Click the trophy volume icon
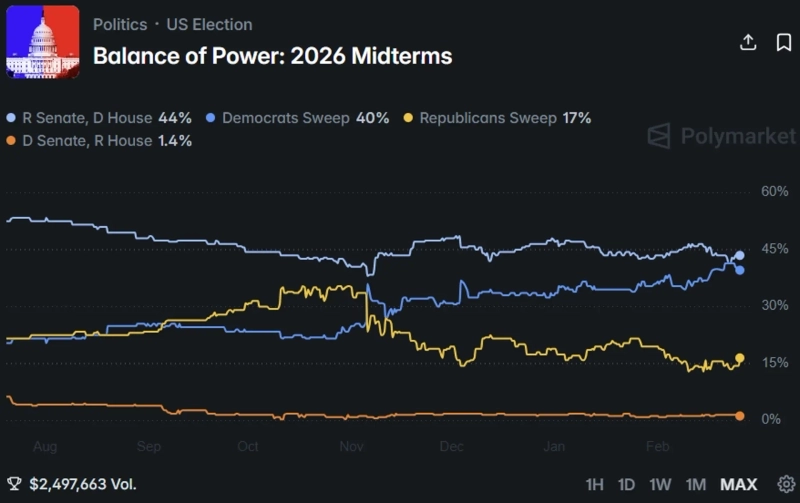The height and width of the screenshot is (503, 800). [14, 484]
